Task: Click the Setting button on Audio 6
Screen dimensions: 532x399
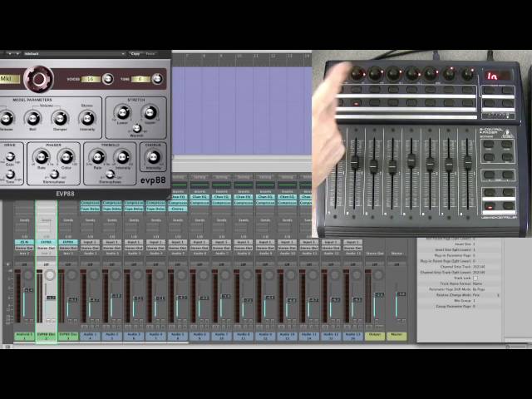Action: [199, 177]
